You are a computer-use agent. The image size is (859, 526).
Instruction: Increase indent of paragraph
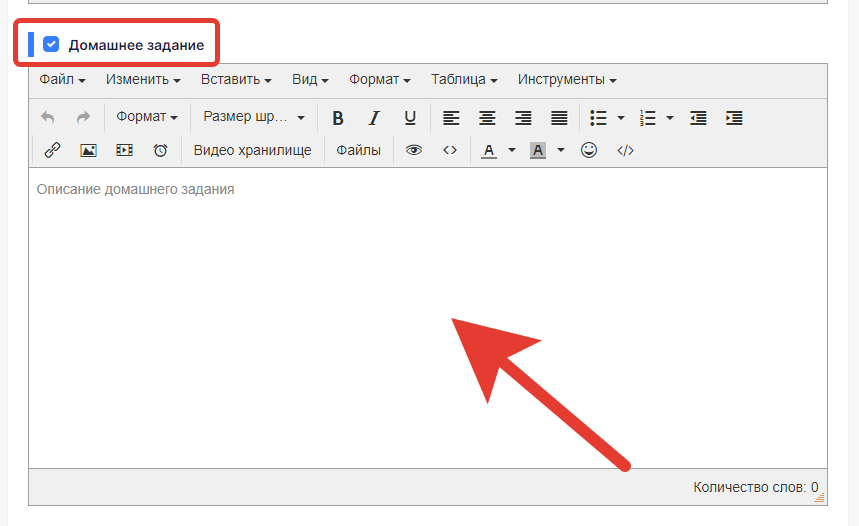click(734, 118)
